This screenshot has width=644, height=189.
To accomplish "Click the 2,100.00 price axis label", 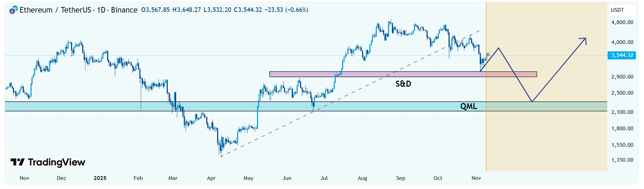I will (x=622, y=112).
